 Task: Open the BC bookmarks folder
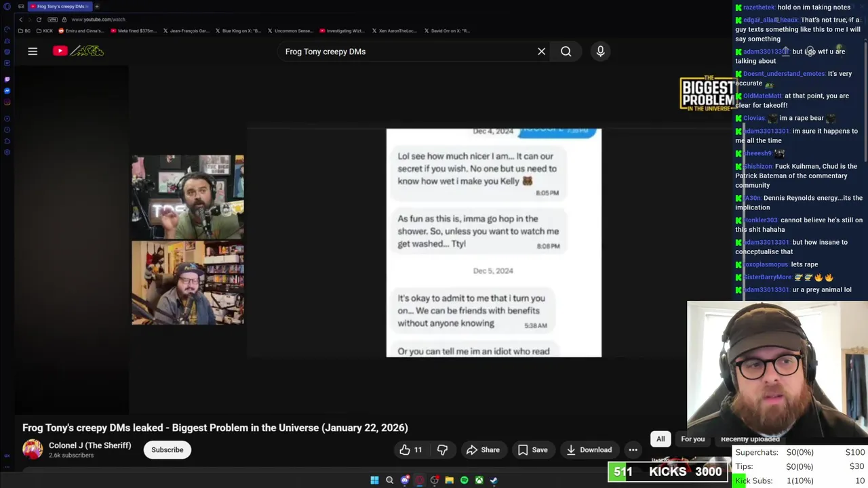[x=24, y=30]
